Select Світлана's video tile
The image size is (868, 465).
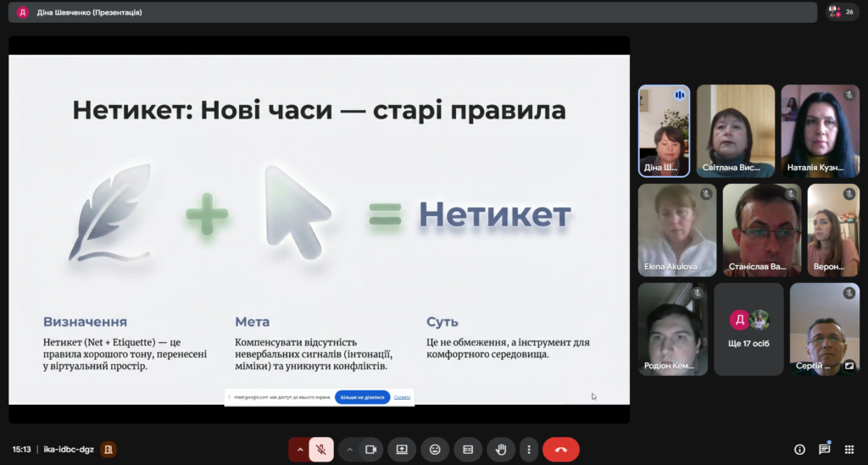tap(736, 130)
